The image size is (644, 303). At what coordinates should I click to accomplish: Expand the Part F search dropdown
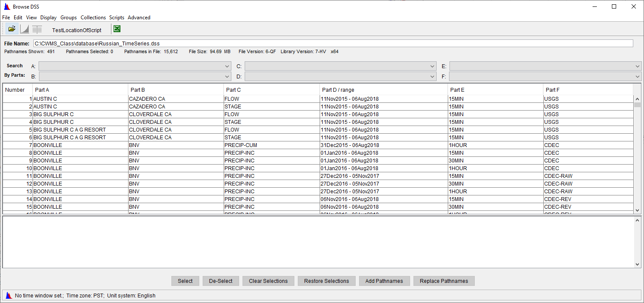pyautogui.click(x=638, y=76)
